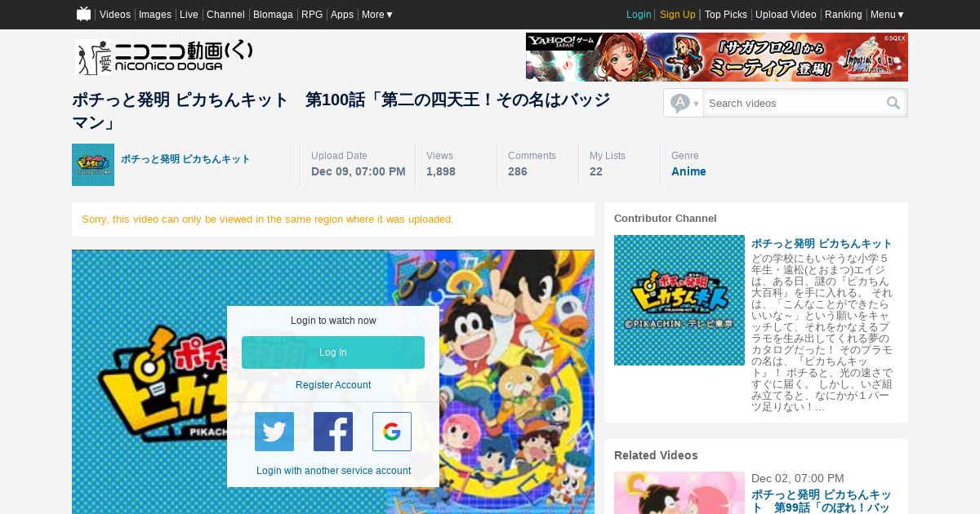Screen dimensions: 980x514
Task: Click the related video date Dec 02
Action: pos(798,478)
